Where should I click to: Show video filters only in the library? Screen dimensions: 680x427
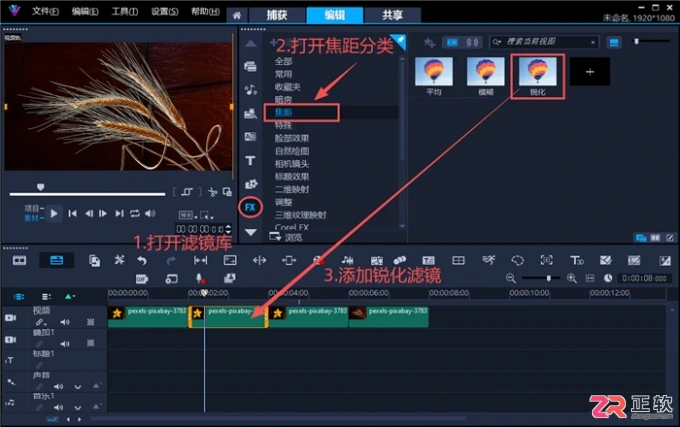coord(452,42)
